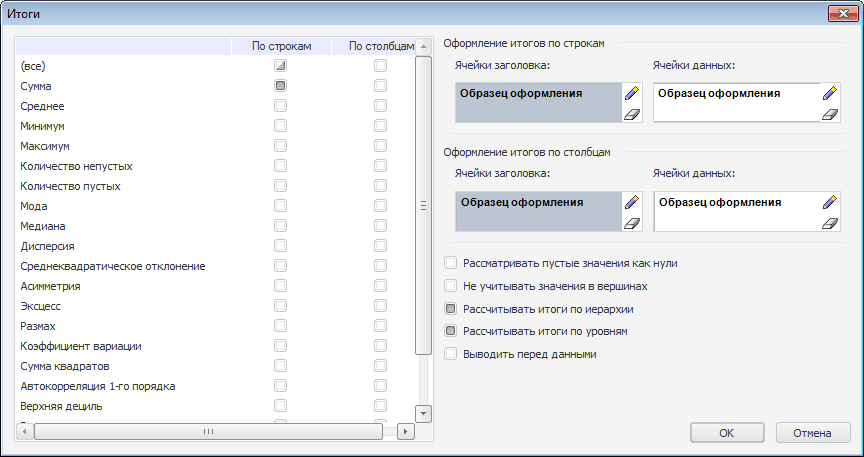Click eraser icon for row totals header cells
This screenshot has width=864, height=457.
pyautogui.click(x=631, y=115)
